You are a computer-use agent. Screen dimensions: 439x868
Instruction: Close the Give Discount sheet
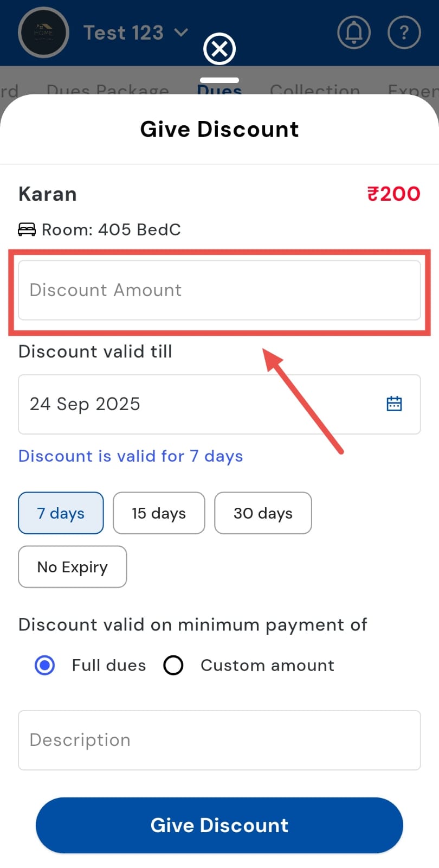click(x=219, y=49)
